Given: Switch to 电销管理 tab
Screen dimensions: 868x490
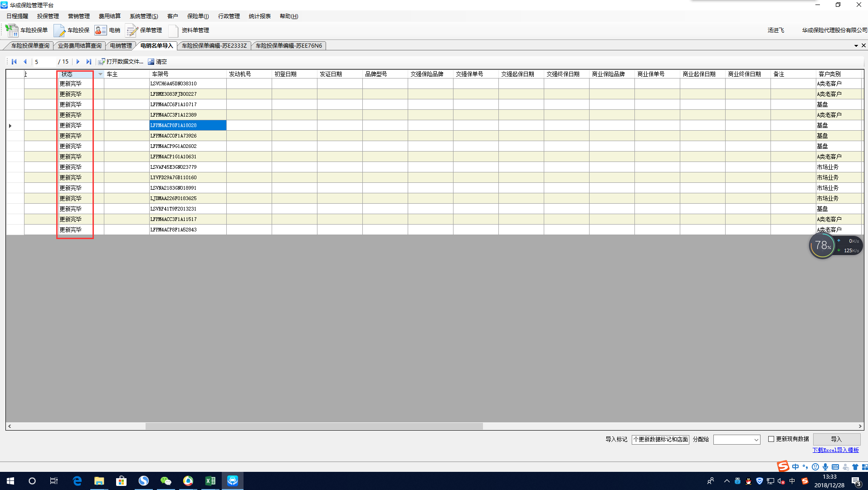Looking at the screenshot, I should click(x=121, y=46).
